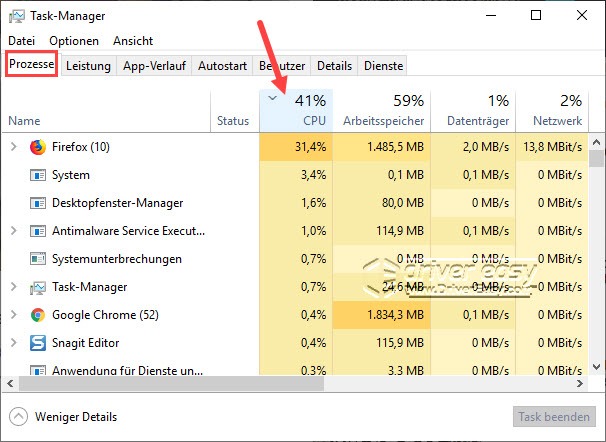Switch to the Dienste tab
This screenshot has height=442, width=606.
383,66
